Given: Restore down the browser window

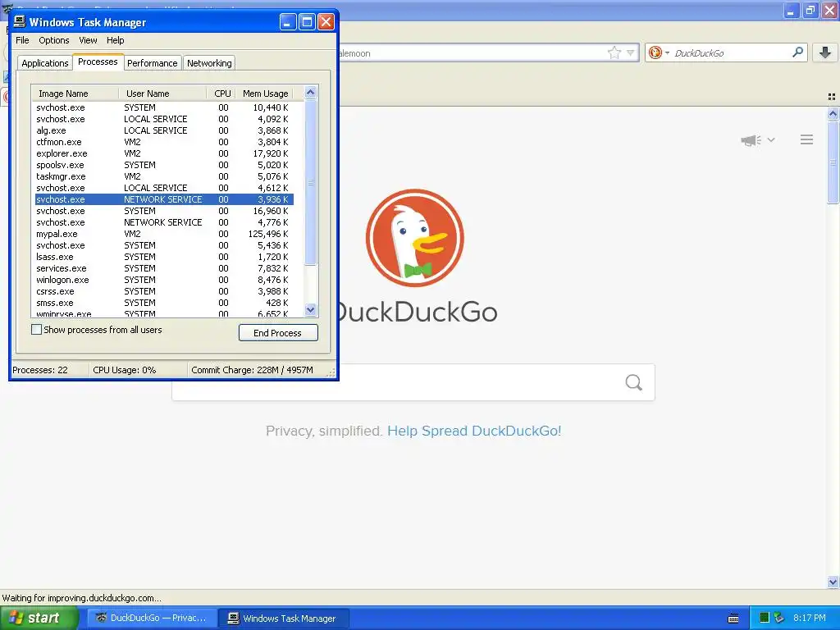Looking at the screenshot, I should [x=810, y=10].
